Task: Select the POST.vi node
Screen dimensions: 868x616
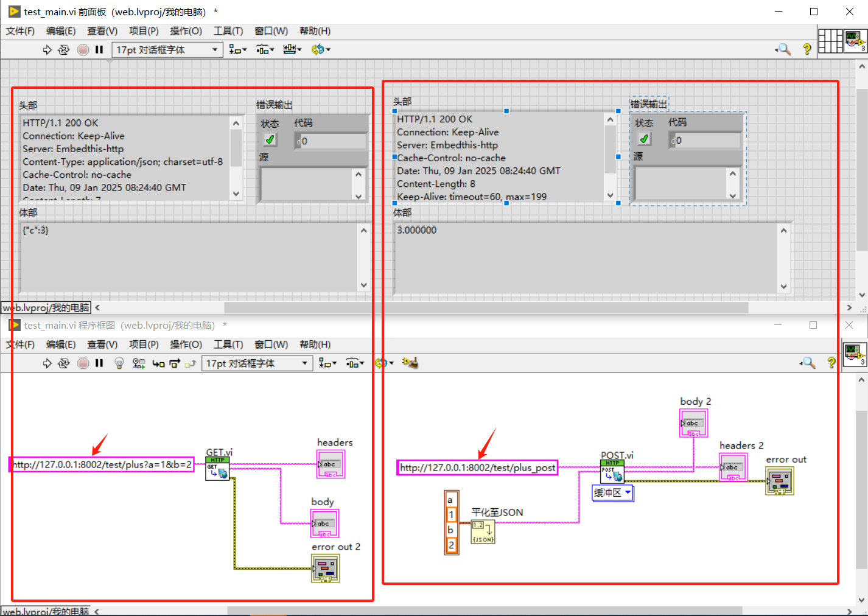Action: point(612,472)
